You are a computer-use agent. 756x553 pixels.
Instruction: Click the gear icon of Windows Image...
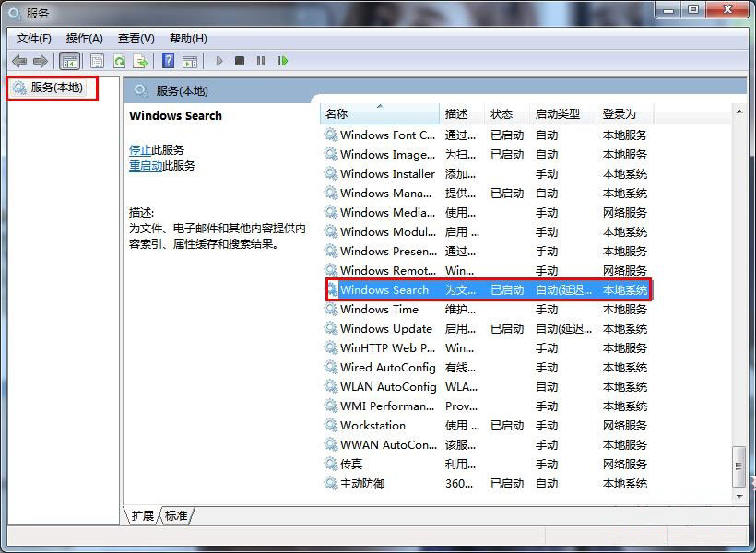331,154
